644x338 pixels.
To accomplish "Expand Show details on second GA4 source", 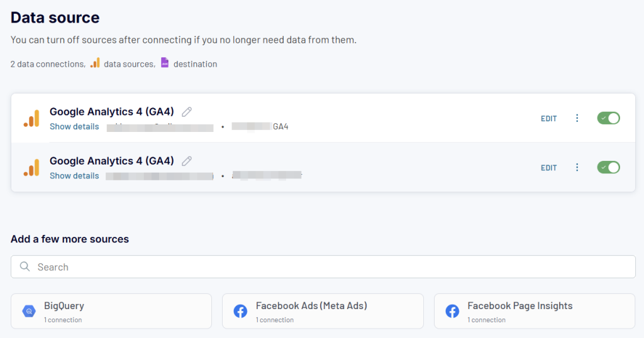I will 74,175.
